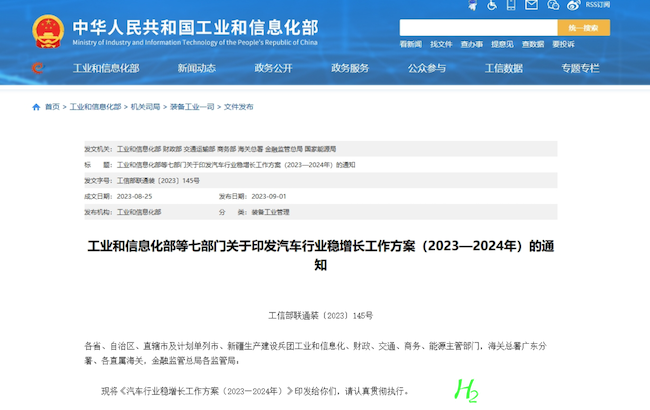Screen dimensions: 650x410
Task: Click the 标题 metadata row text
Action: pos(236,165)
